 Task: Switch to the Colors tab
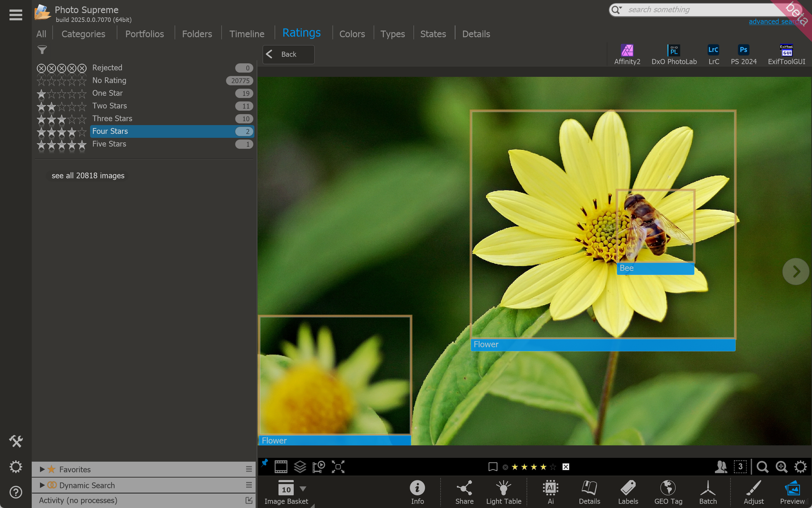(352, 34)
